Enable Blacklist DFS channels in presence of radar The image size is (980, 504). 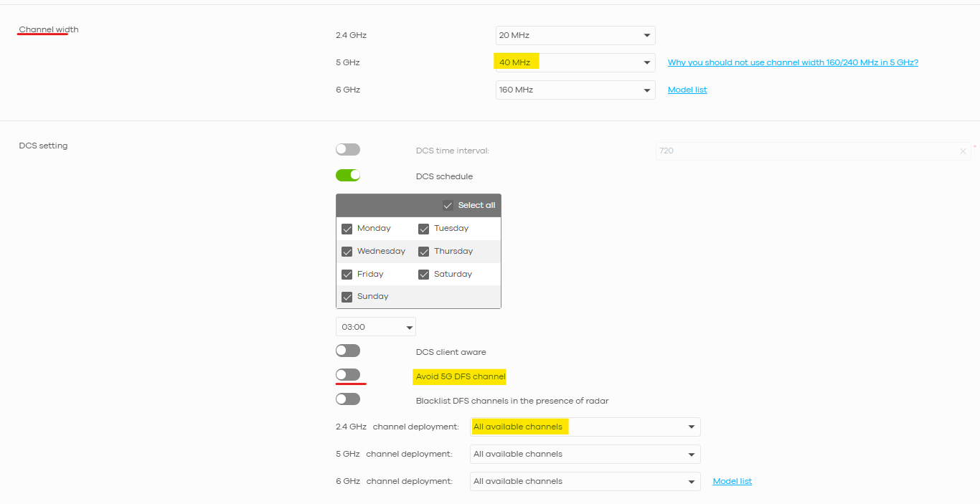click(348, 399)
